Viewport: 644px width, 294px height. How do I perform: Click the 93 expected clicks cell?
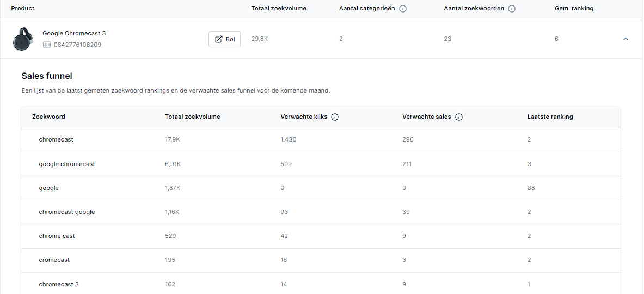point(284,212)
